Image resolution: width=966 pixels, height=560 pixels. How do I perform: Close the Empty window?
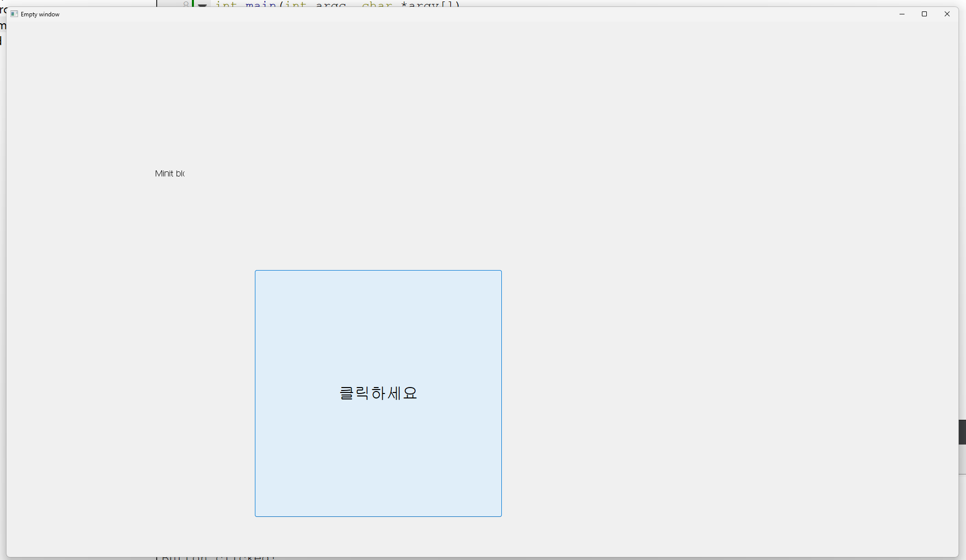[x=947, y=14]
